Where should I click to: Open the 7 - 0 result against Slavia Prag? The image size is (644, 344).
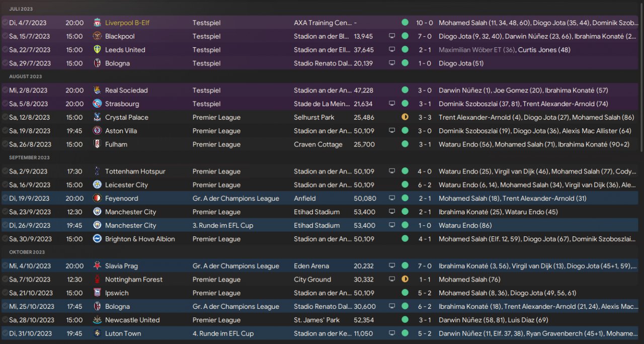(424, 266)
